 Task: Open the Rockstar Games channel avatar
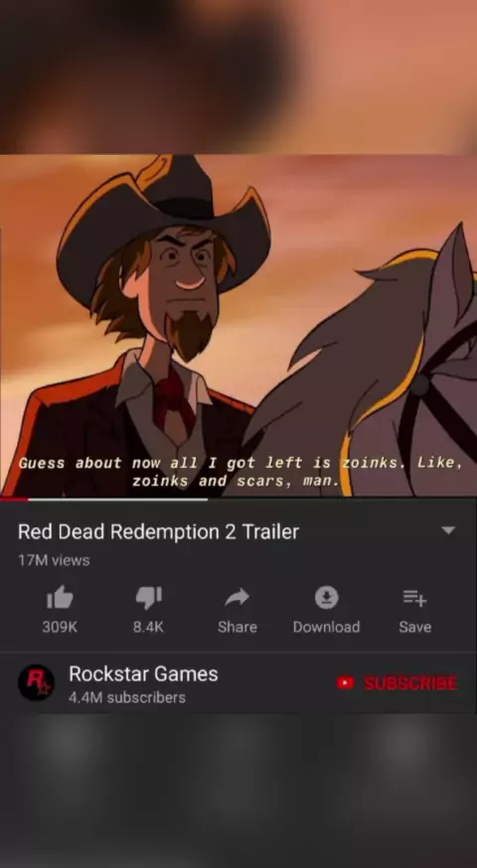pyautogui.click(x=36, y=682)
